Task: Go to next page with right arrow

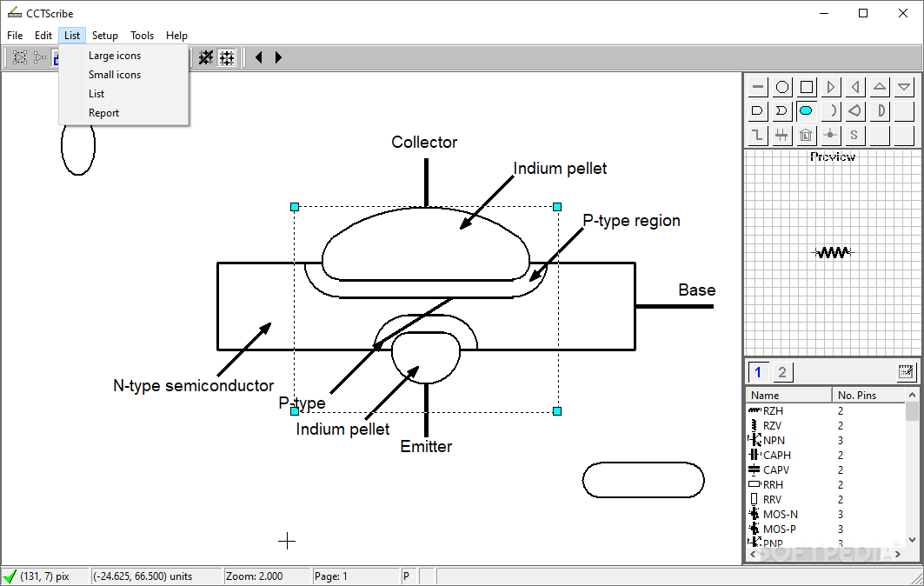Action: click(278, 57)
